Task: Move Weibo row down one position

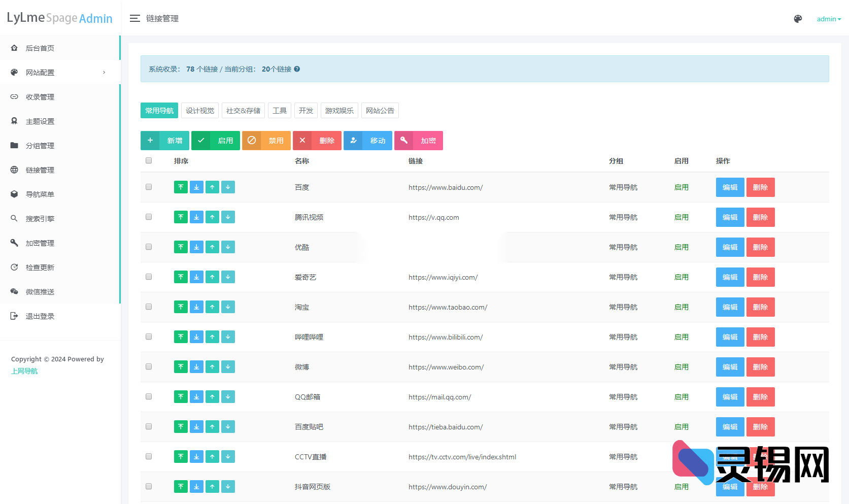Action: click(x=228, y=367)
